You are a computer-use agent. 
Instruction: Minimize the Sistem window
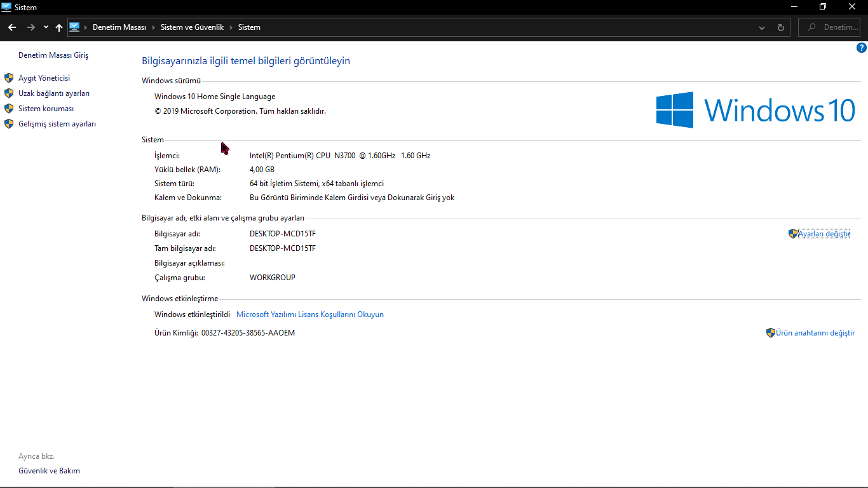794,7
